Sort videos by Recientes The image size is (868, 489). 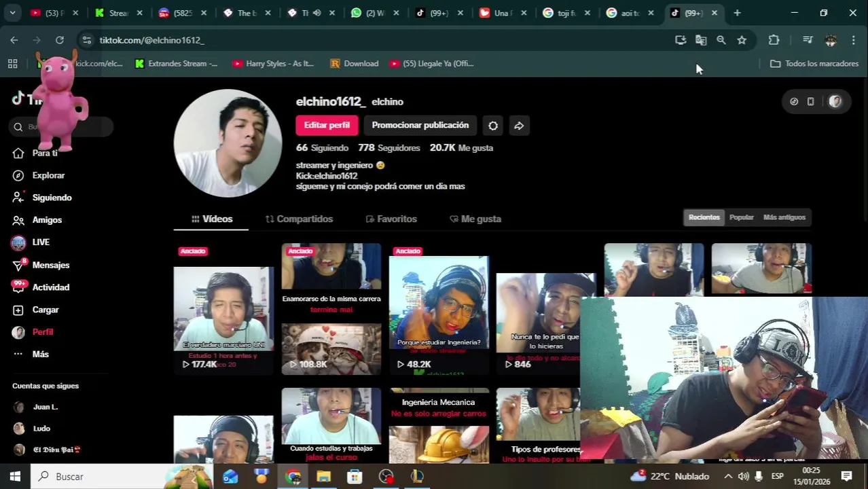tap(704, 217)
